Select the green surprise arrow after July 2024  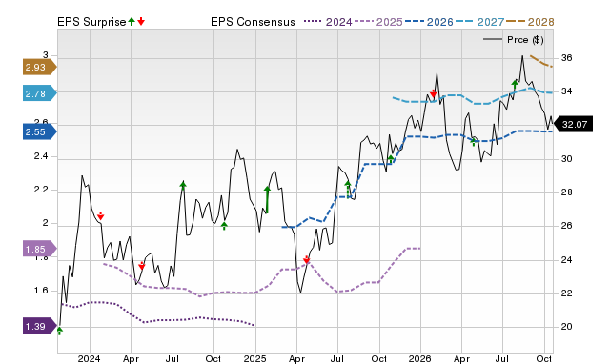183,186
